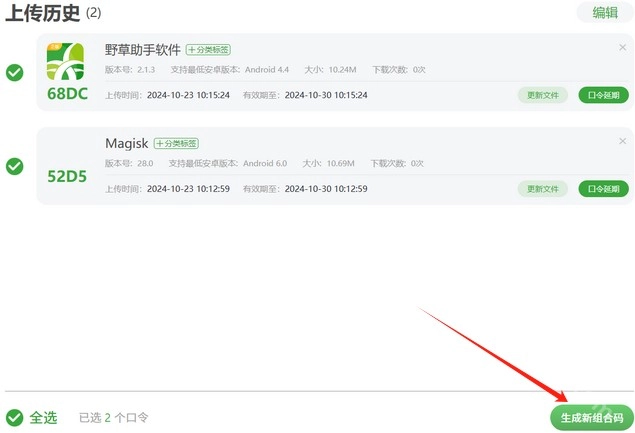Open the 野草助手软件 app icon

(x=66, y=61)
